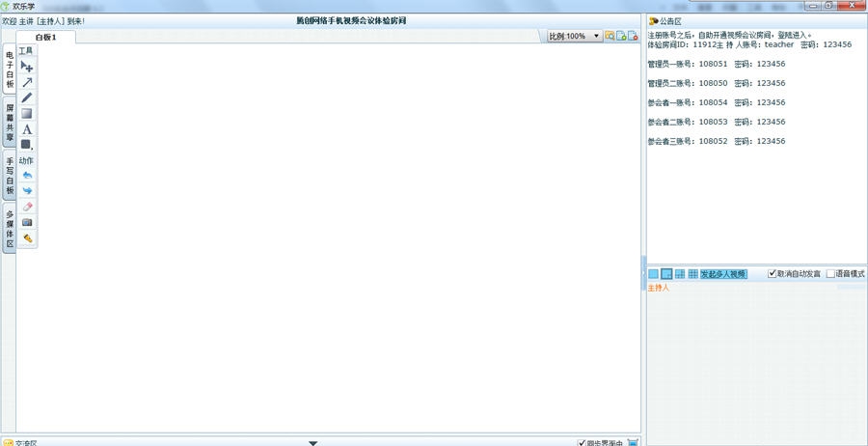Maximize the 欢乐学 window

(828, 5)
